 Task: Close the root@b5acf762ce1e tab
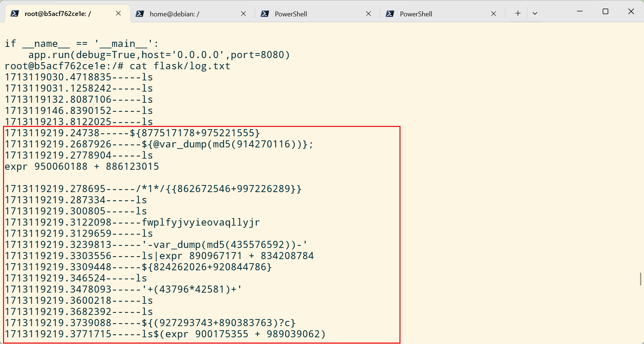[x=118, y=13]
